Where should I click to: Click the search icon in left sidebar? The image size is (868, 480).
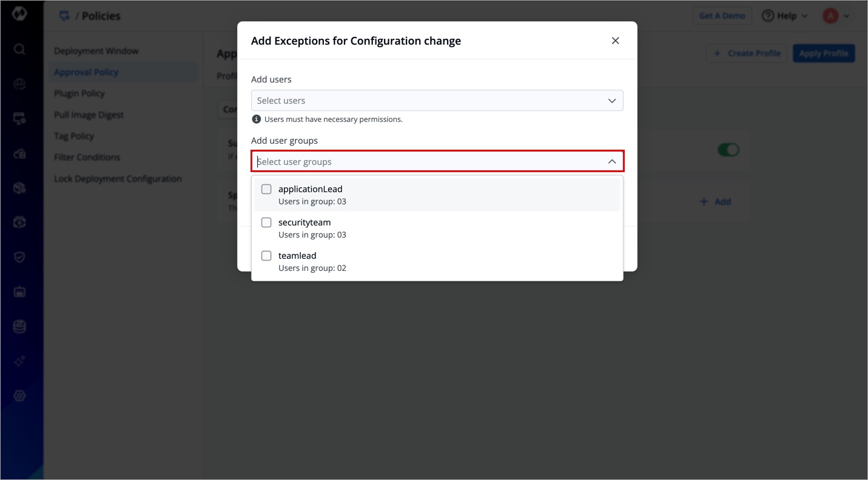point(19,49)
